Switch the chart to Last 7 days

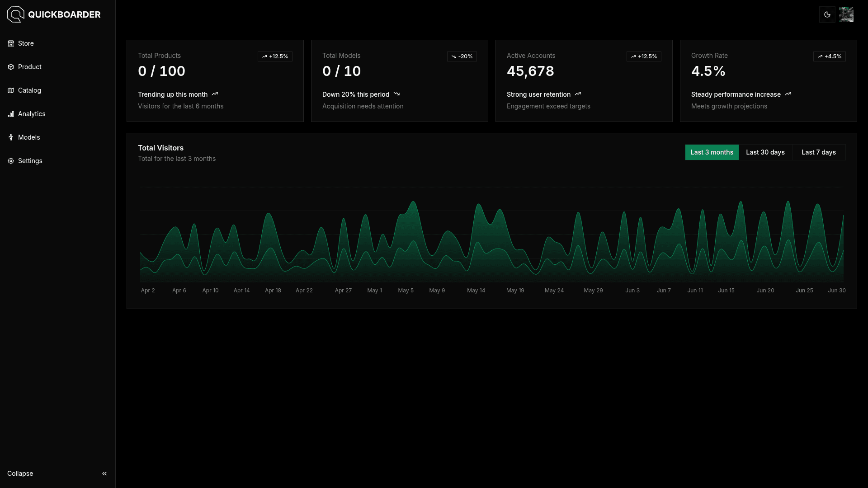click(x=818, y=152)
